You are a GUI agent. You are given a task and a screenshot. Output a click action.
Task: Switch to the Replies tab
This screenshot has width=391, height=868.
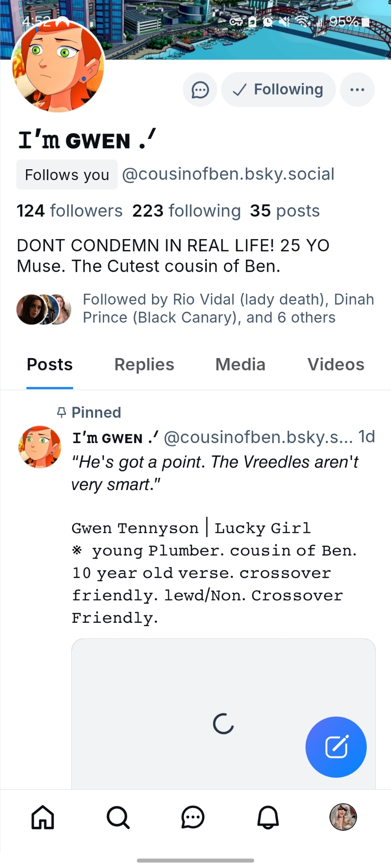click(144, 365)
